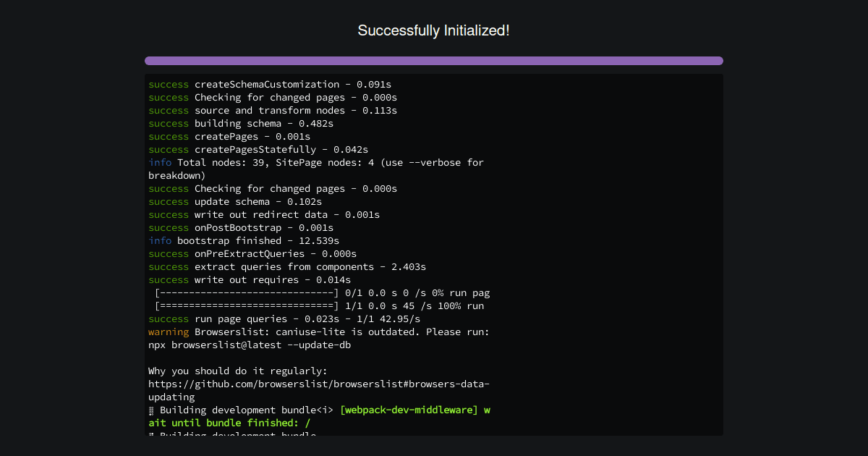Click the warning label on the Browserslist line
The width and height of the screenshot is (868, 456).
169,332
